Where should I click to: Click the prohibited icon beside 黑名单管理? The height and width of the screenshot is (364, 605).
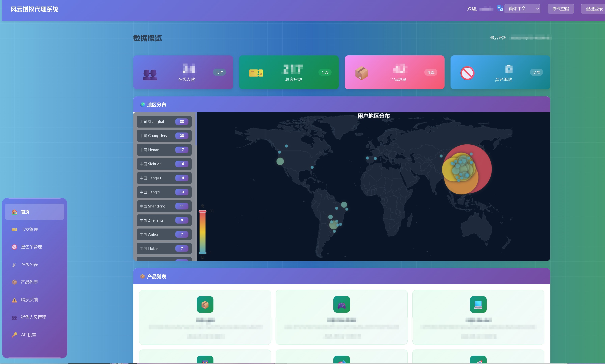[14, 247]
